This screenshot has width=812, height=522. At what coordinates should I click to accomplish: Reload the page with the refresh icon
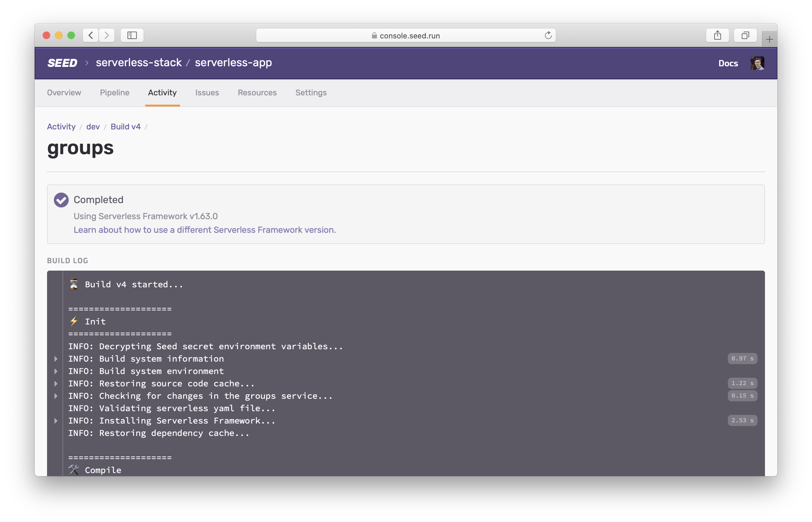[x=548, y=35]
